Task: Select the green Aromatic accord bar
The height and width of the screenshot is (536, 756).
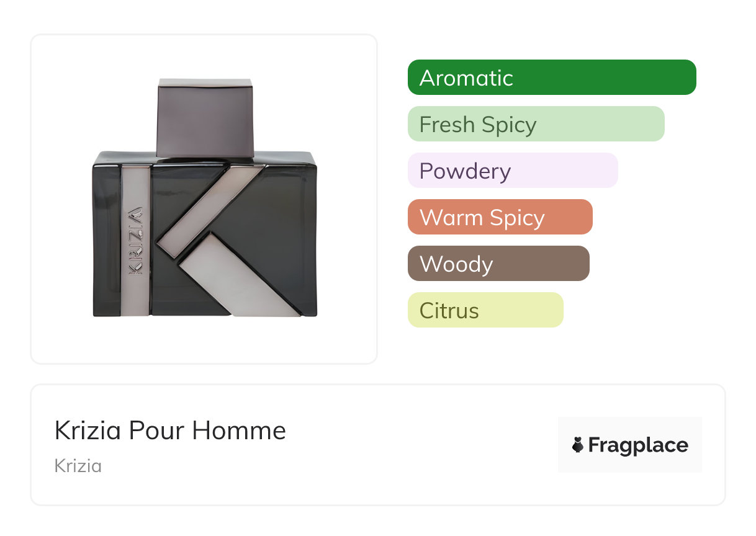Action: pyautogui.click(x=551, y=78)
